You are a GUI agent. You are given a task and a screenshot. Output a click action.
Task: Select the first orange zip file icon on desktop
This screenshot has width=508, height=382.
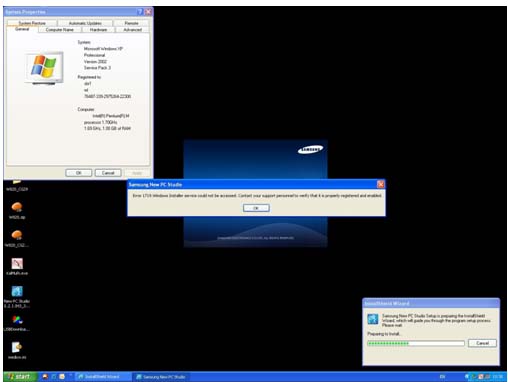tap(17, 207)
